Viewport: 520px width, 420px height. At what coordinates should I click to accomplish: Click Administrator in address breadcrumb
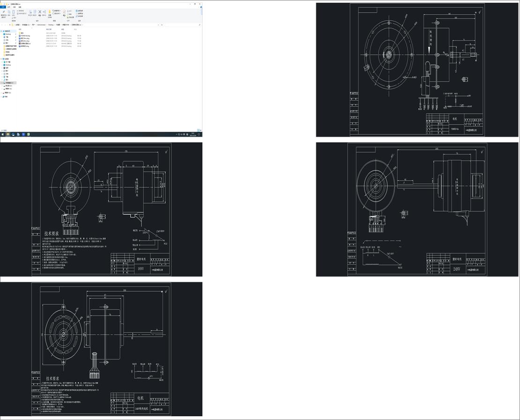coord(41,25)
